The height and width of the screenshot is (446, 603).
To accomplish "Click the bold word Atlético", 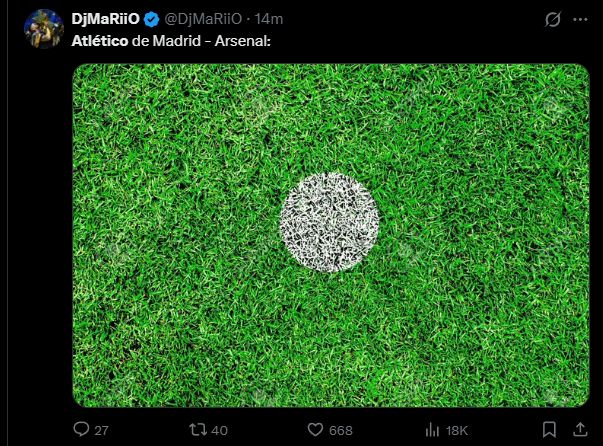I will (x=100, y=42).
